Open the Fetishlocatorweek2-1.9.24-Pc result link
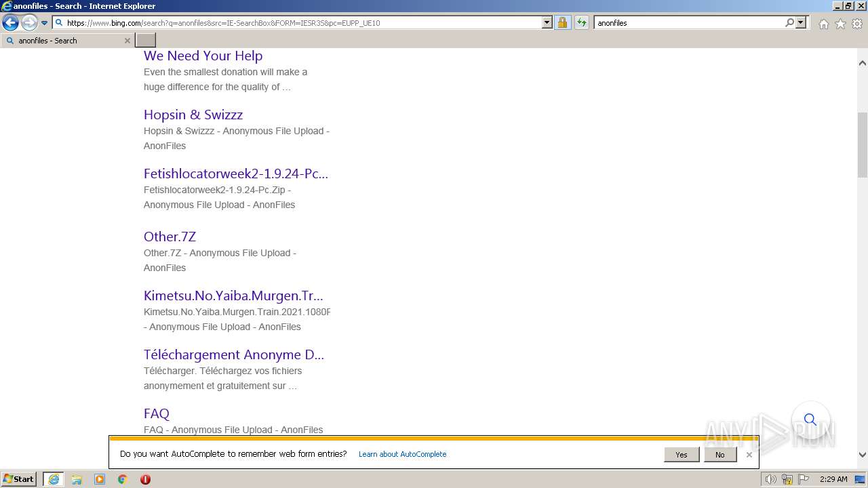Viewport: 868px width, 488px height. [x=236, y=174]
